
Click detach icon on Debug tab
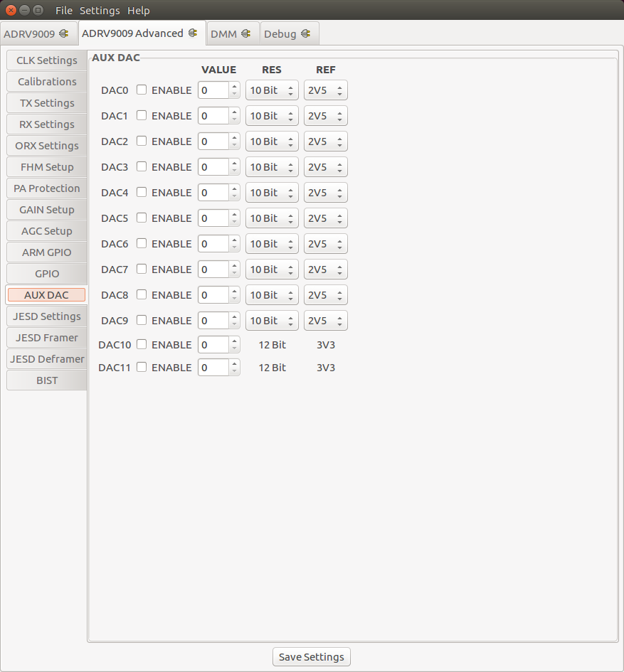[x=306, y=33]
